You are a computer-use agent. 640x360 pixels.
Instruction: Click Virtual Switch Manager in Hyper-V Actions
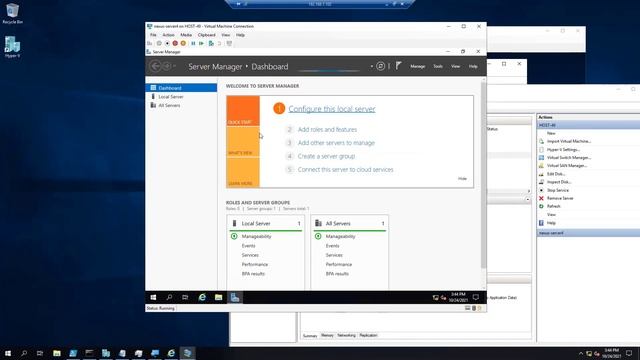(569, 158)
